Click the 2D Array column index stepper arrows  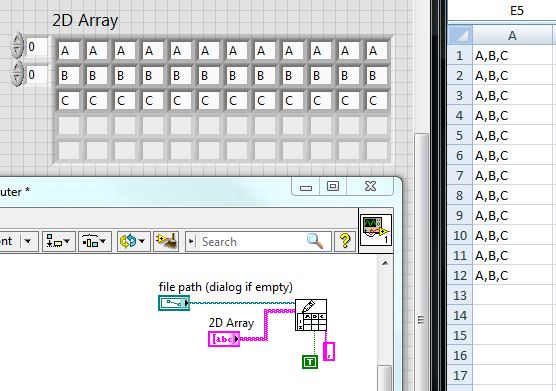(x=17, y=74)
